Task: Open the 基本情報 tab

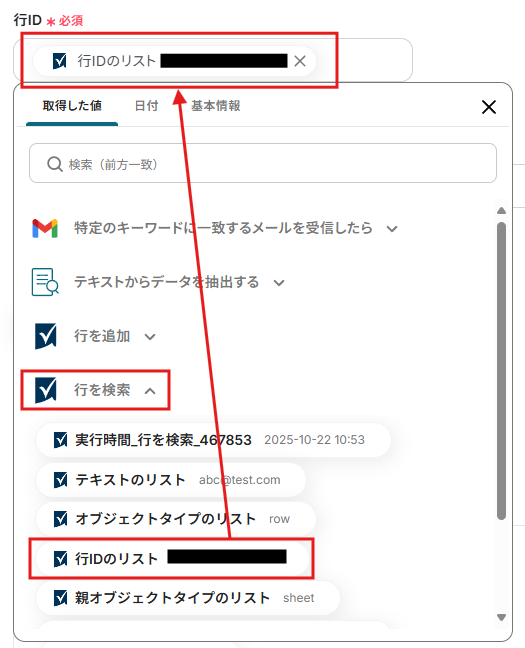Action: point(215,106)
